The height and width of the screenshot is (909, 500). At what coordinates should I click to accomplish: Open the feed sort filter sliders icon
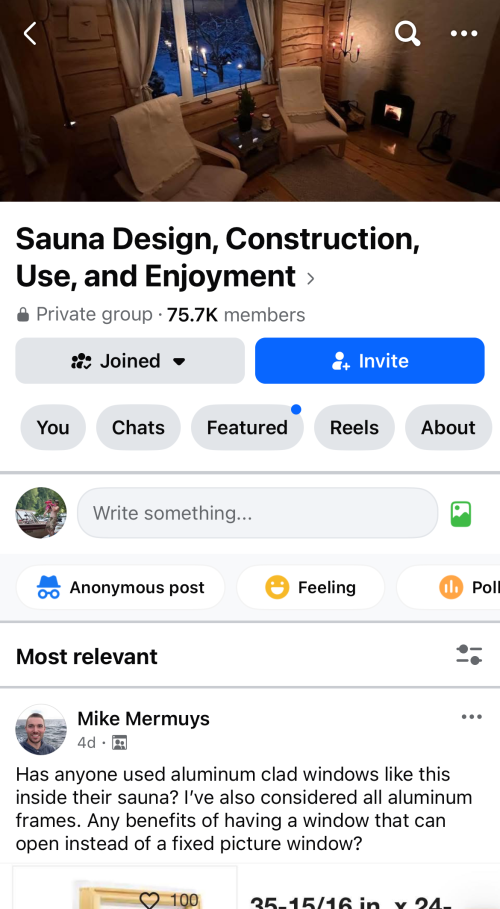coord(469,655)
